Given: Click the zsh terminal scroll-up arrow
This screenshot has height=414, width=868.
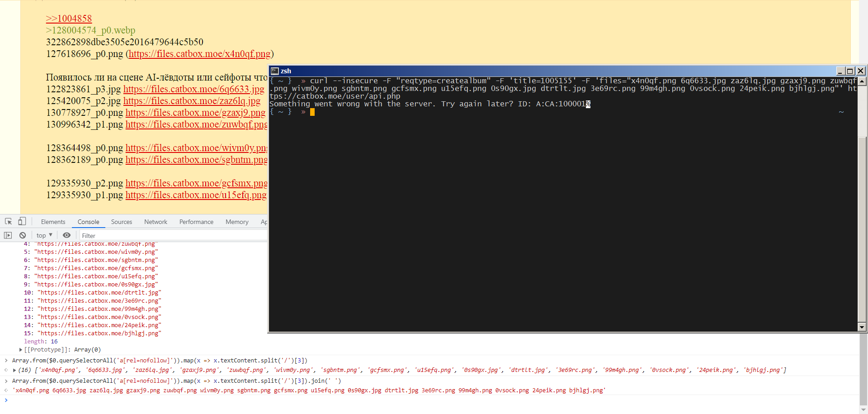Looking at the screenshot, I should [862, 81].
